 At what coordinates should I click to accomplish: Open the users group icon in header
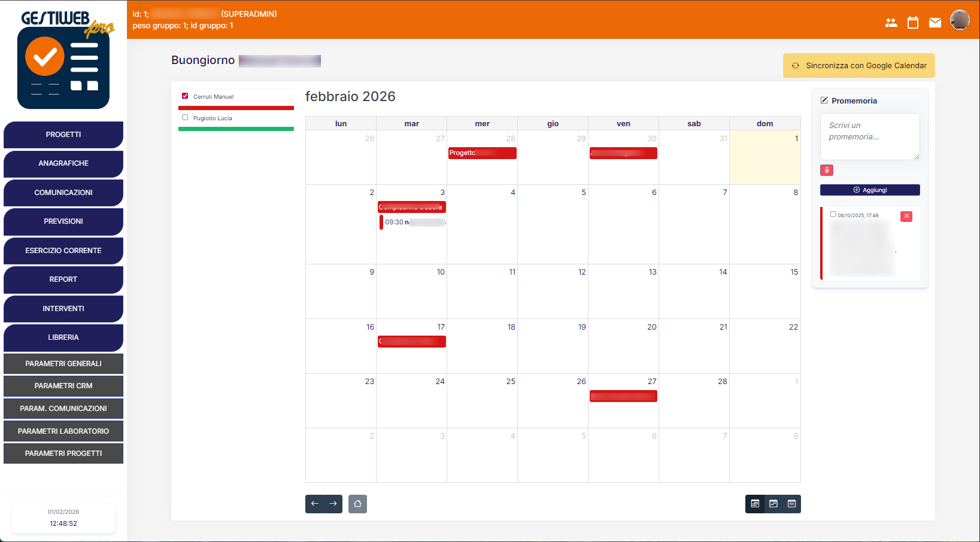tap(891, 23)
